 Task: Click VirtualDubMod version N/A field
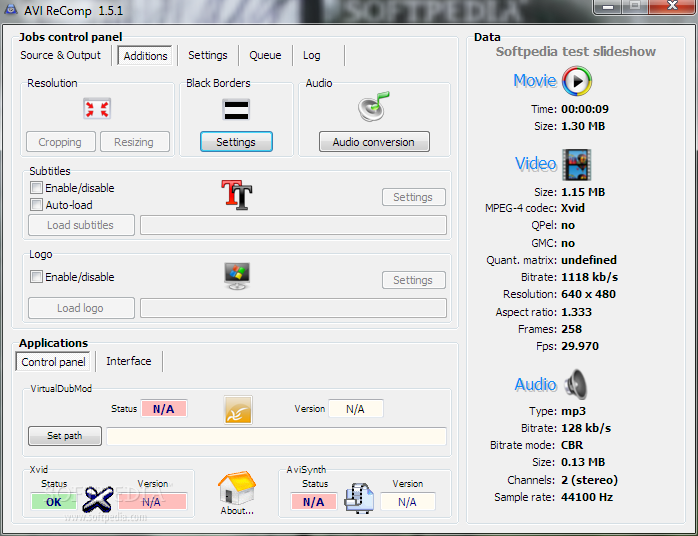click(355, 409)
